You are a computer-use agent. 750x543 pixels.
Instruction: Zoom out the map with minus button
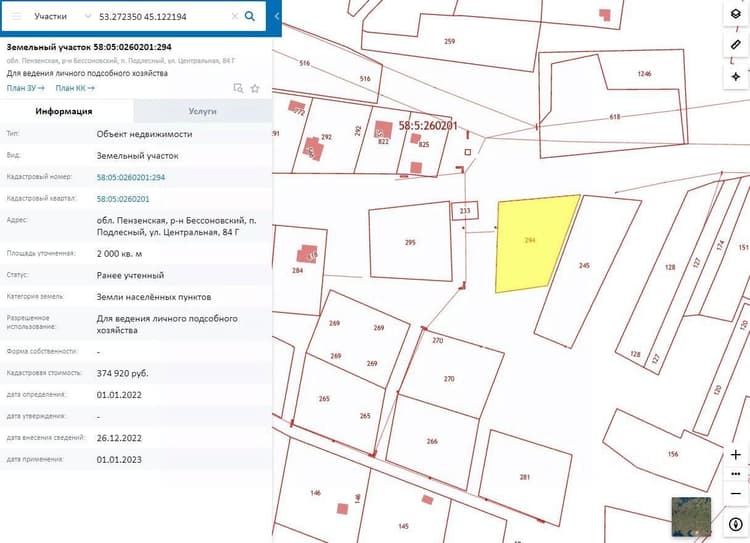click(x=736, y=493)
